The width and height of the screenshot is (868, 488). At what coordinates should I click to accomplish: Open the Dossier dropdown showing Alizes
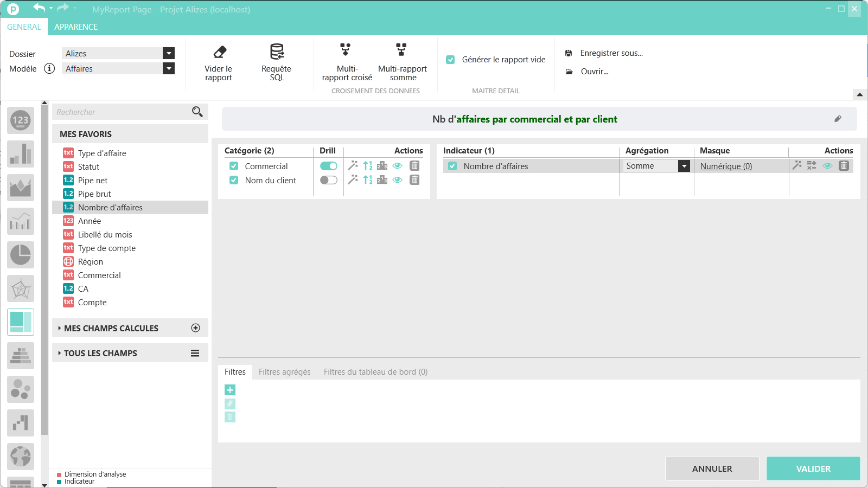[169, 53]
